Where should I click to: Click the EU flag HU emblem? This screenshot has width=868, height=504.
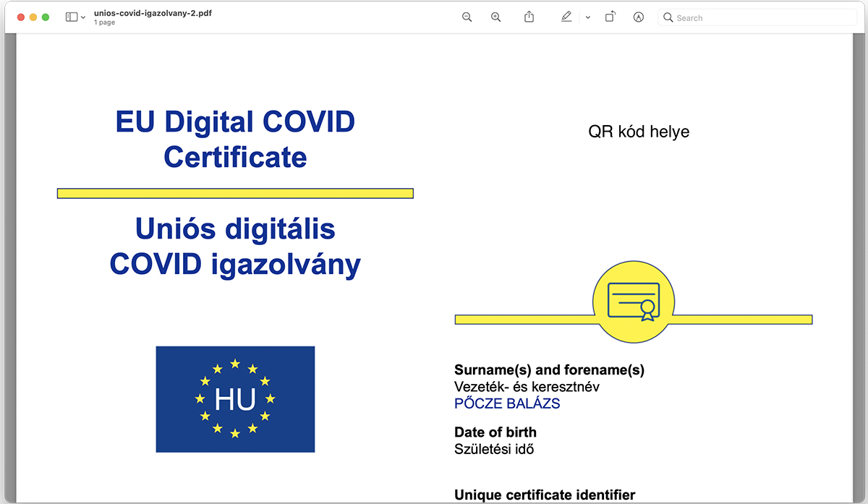point(235,399)
